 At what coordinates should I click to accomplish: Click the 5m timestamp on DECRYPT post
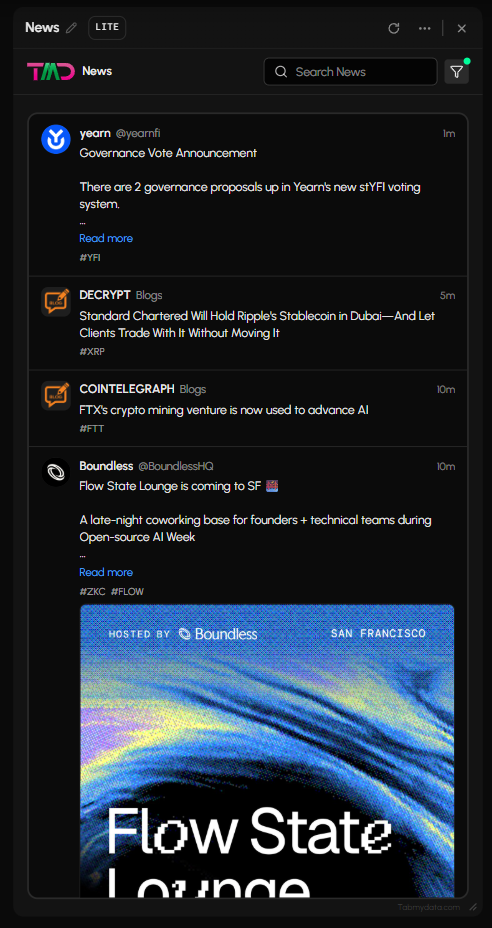pos(448,295)
